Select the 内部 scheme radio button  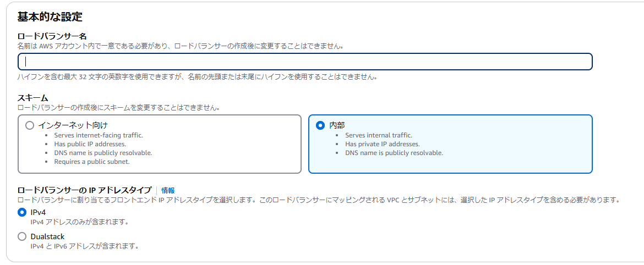pos(320,125)
